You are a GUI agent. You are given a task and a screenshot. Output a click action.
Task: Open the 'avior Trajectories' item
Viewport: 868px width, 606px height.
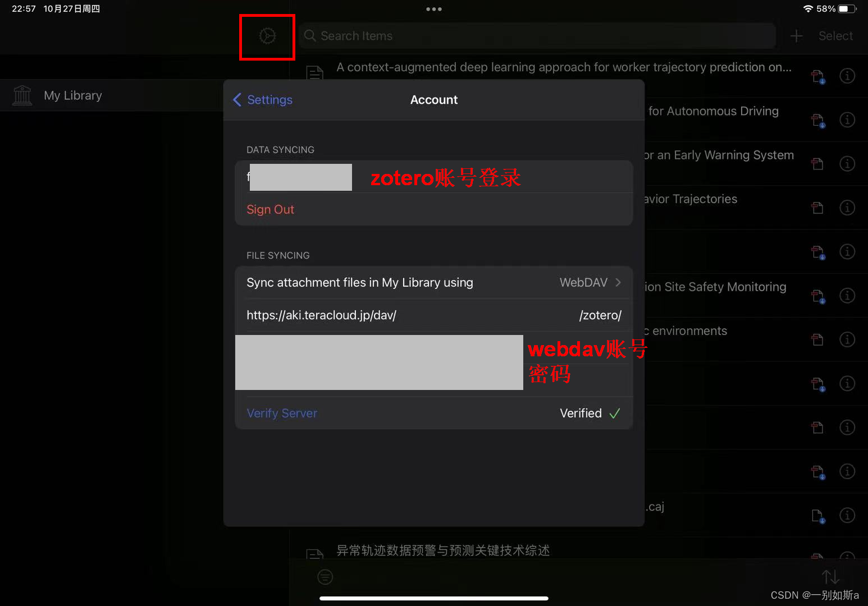click(691, 199)
